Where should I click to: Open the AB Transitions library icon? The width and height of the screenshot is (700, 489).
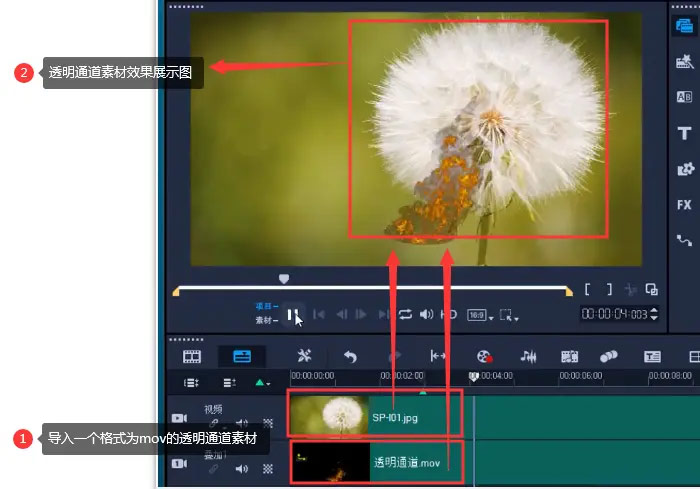point(684,97)
